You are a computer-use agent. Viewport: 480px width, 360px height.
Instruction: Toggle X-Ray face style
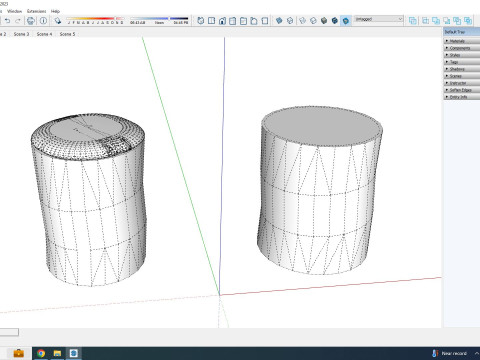pyautogui.click(x=279, y=21)
